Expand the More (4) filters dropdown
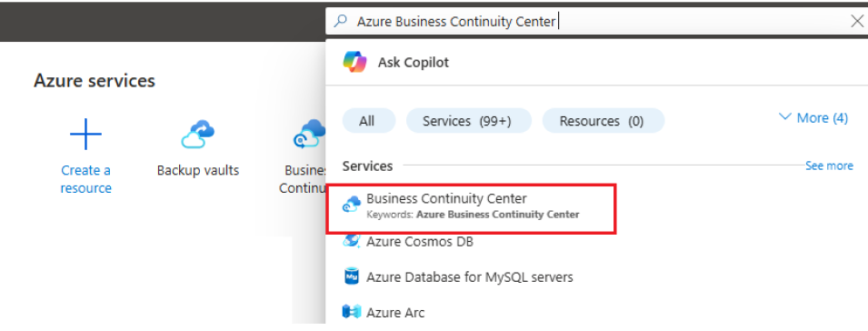 813,118
